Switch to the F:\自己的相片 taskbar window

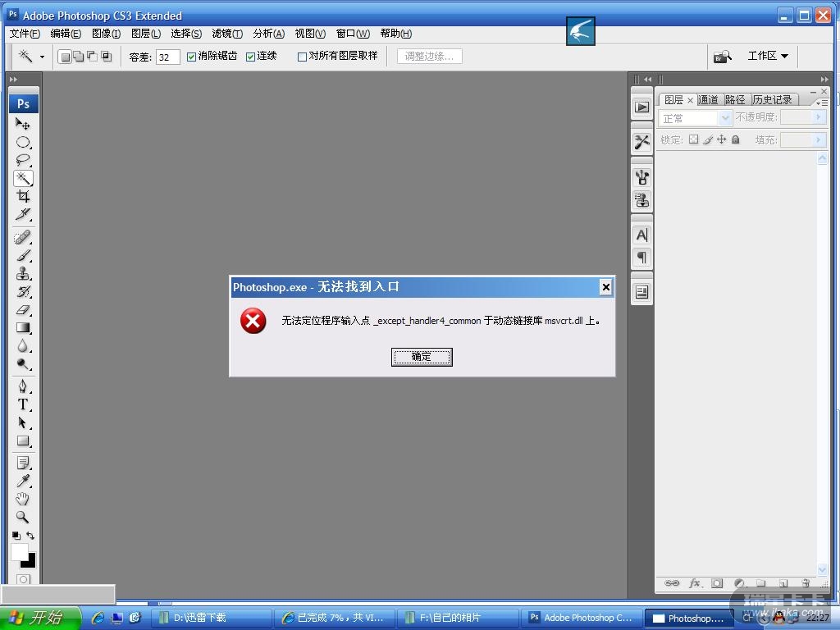coord(458,618)
